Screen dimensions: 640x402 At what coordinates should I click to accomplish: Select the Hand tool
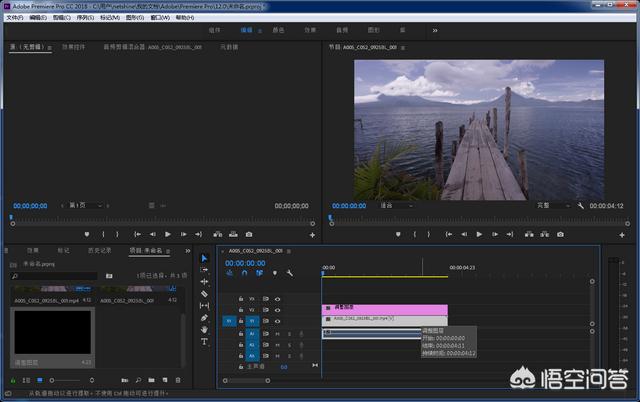coord(204,330)
